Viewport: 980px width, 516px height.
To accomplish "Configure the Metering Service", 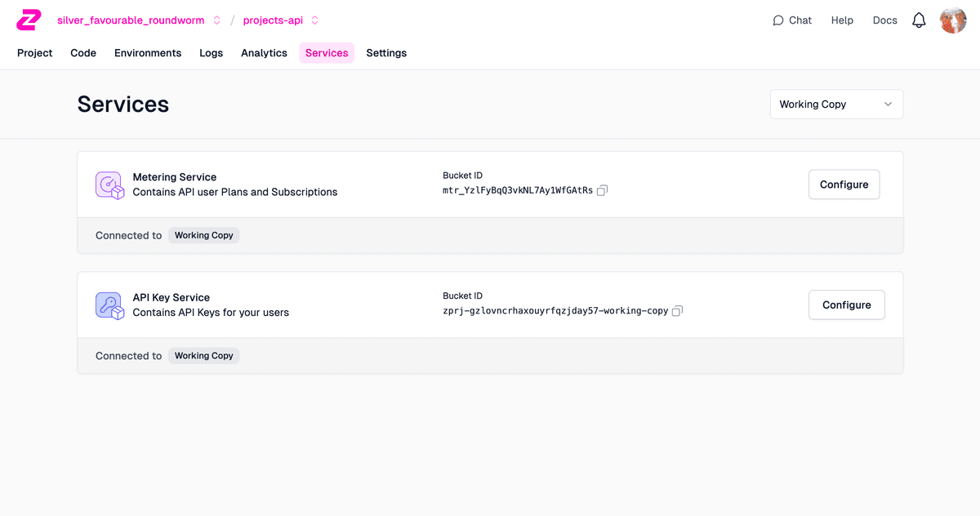I will point(844,185).
